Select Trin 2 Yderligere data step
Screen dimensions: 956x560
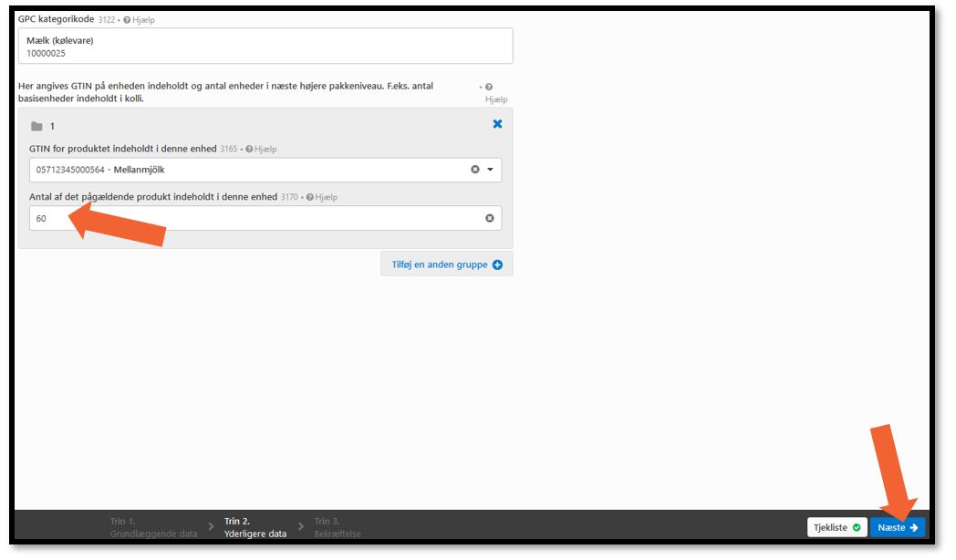(x=255, y=527)
